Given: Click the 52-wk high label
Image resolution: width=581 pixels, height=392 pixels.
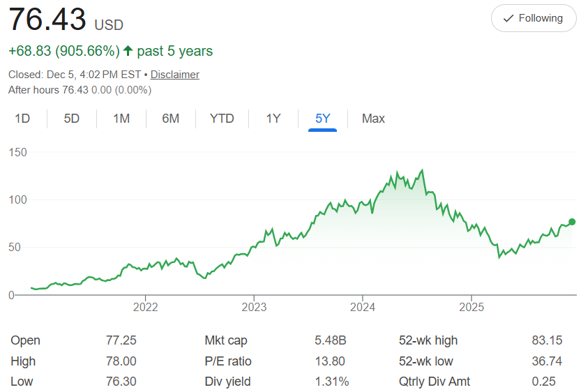Looking at the screenshot, I should [428, 340].
